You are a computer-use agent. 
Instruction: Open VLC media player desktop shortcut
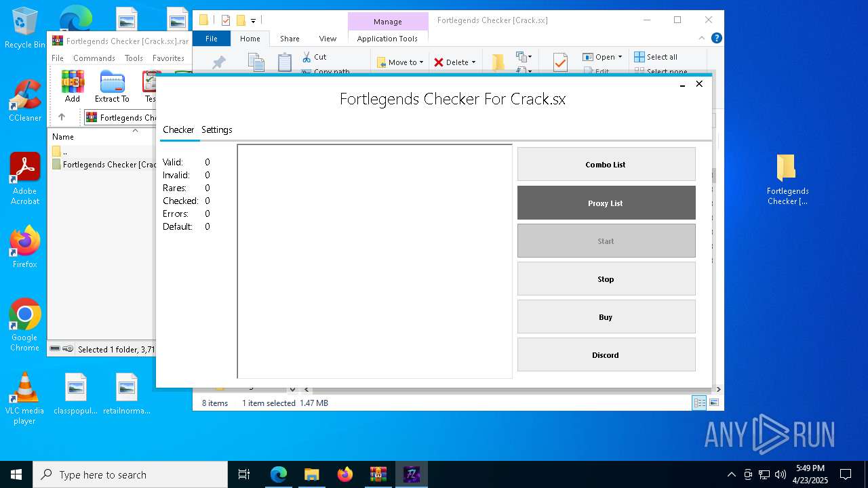click(24, 399)
